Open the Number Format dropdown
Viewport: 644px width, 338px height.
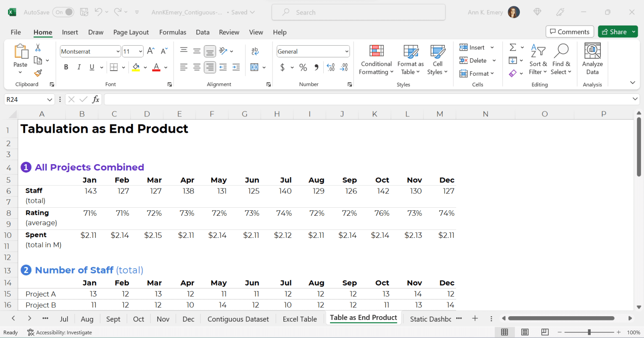[347, 51]
